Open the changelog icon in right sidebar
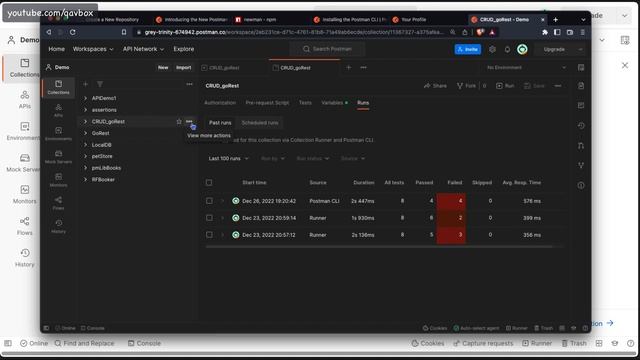The height and width of the screenshot is (360, 640). tap(581, 125)
